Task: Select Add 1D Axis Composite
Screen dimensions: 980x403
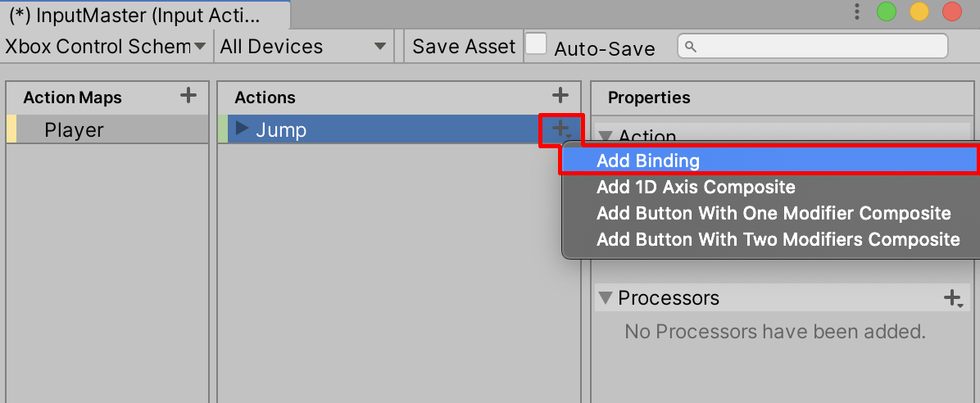Action: point(695,187)
